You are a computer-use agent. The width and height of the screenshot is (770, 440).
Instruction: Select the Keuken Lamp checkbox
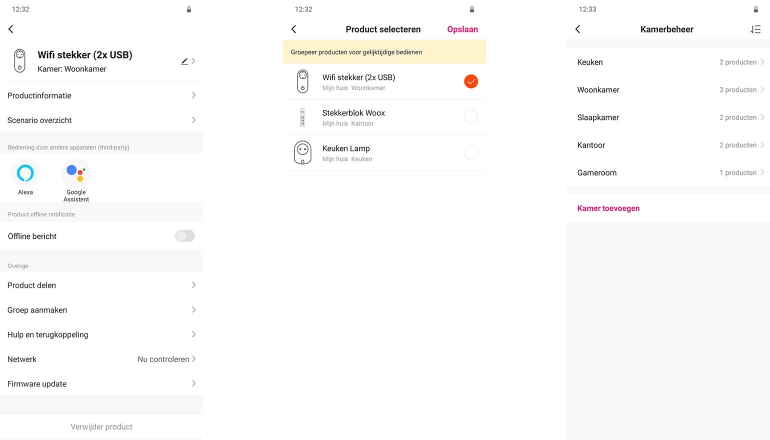[471, 152]
